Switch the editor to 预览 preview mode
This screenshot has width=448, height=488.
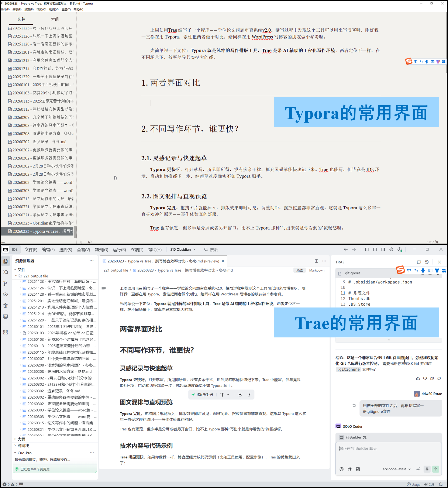300,270
